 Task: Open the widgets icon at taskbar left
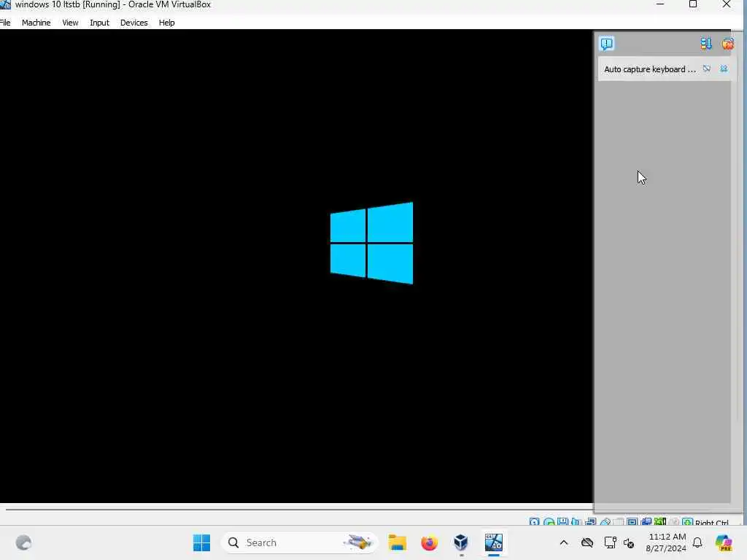(23, 542)
